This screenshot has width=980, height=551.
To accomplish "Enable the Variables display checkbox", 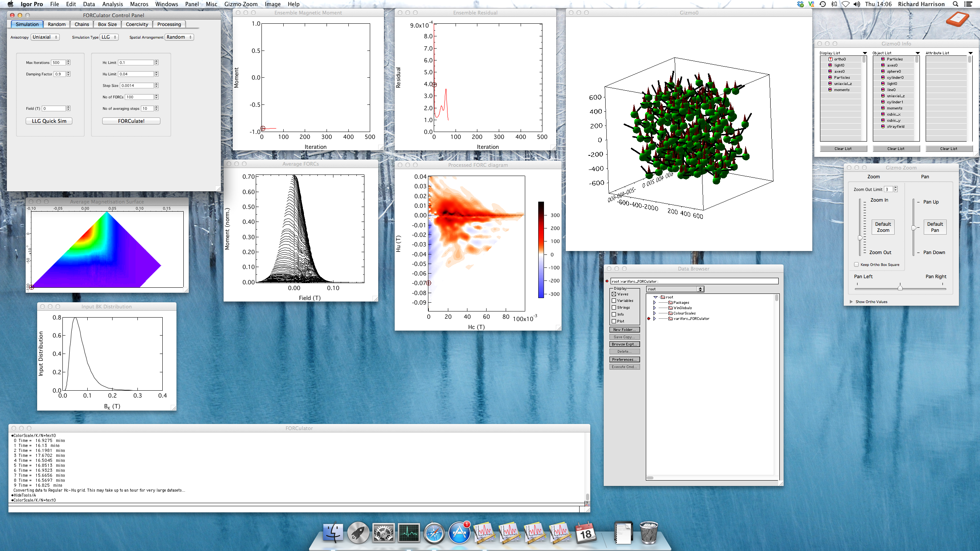I will pyautogui.click(x=614, y=301).
